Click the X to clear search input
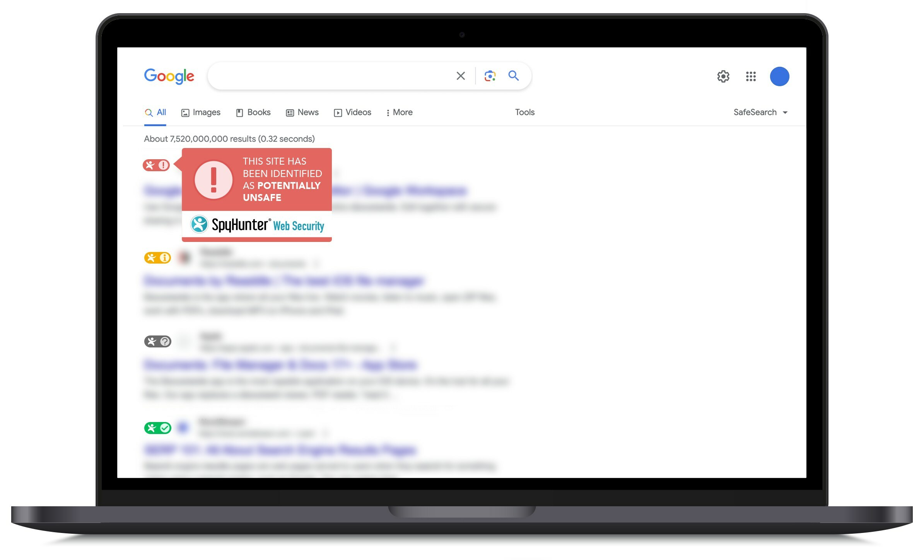The height and width of the screenshot is (560, 924). pyautogui.click(x=461, y=75)
